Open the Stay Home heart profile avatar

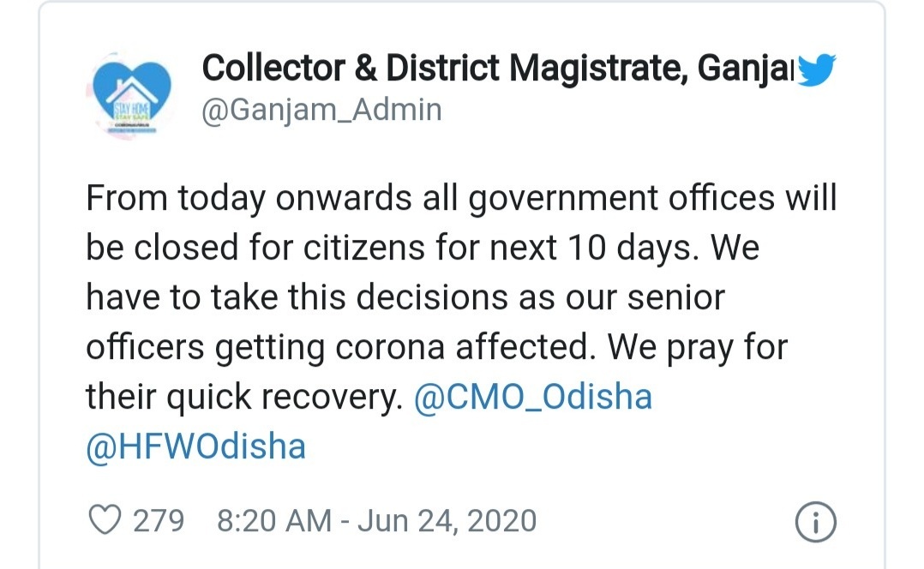(131, 94)
